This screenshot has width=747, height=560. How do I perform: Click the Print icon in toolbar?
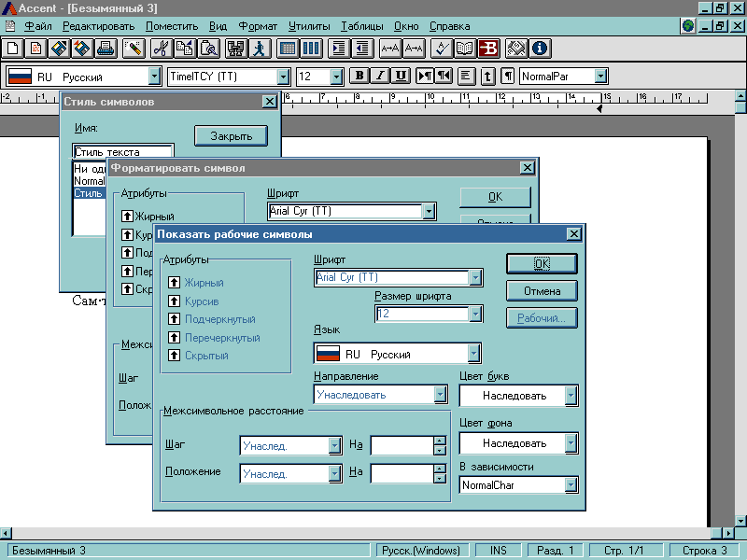pos(106,48)
